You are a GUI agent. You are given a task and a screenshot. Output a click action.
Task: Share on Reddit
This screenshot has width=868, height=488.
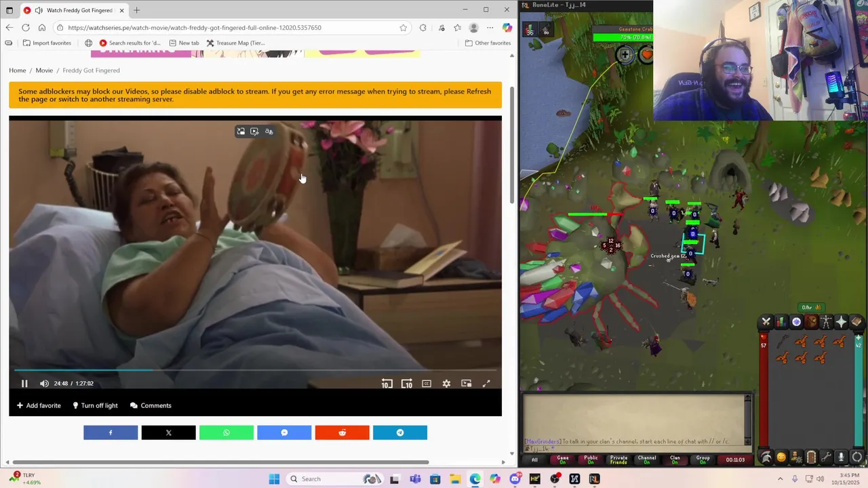click(342, 432)
